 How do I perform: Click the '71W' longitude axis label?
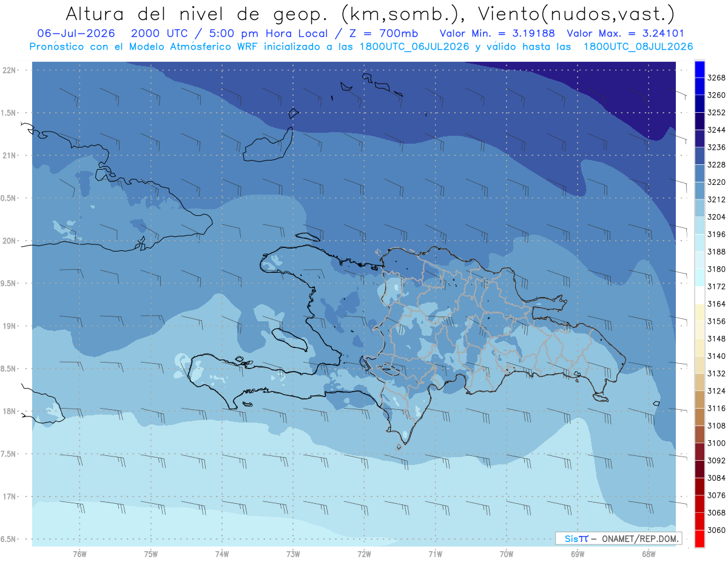tap(436, 554)
